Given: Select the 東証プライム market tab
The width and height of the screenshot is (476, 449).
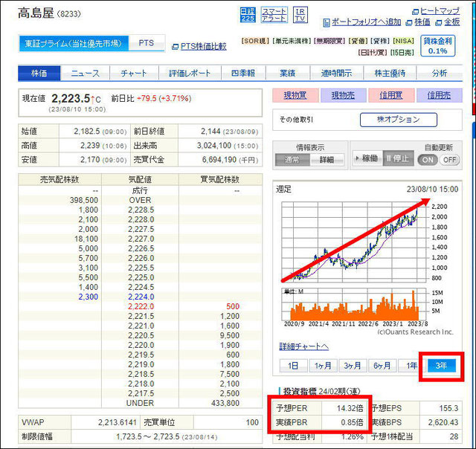Looking at the screenshot, I should (74, 43).
